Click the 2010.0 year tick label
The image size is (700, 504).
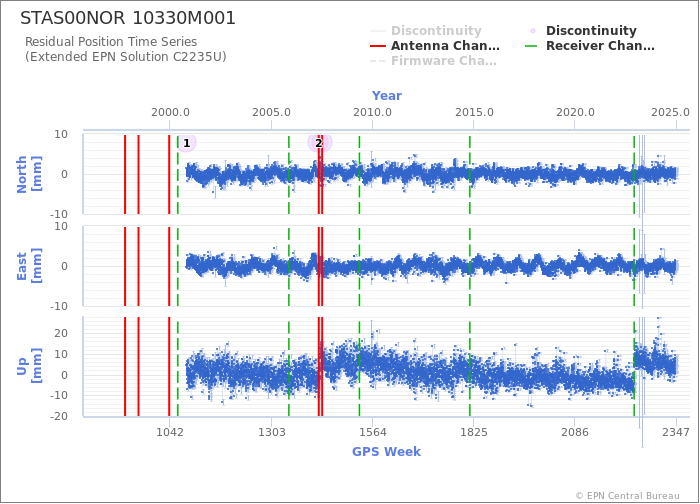[373, 112]
